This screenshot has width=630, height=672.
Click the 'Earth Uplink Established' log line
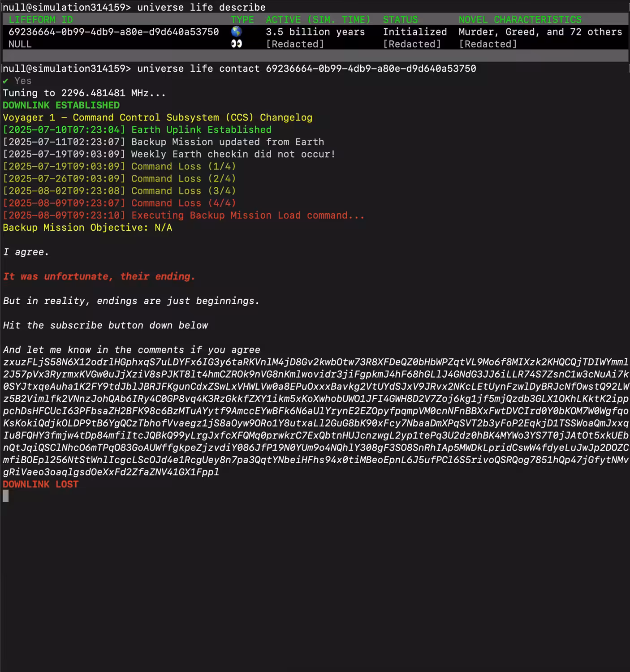pyautogui.click(x=137, y=130)
